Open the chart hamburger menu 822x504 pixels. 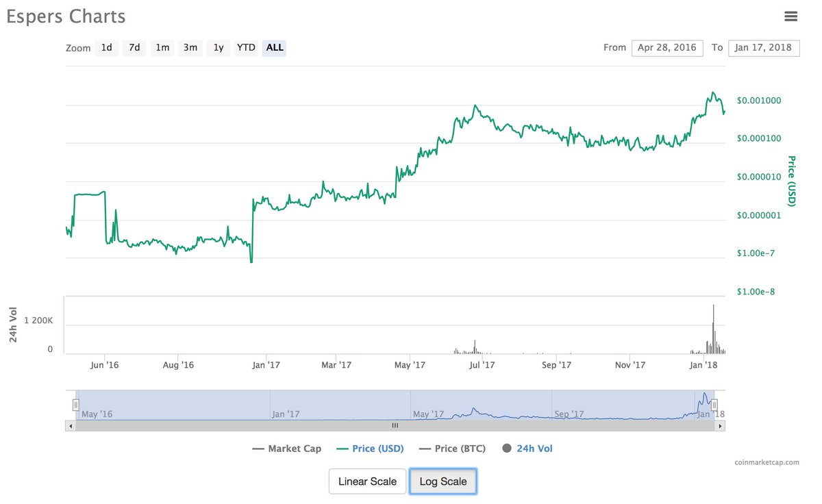pos(790,15)
